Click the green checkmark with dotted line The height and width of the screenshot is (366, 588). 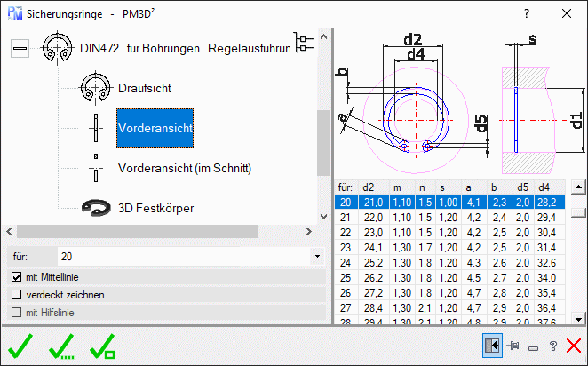[64, 346]
